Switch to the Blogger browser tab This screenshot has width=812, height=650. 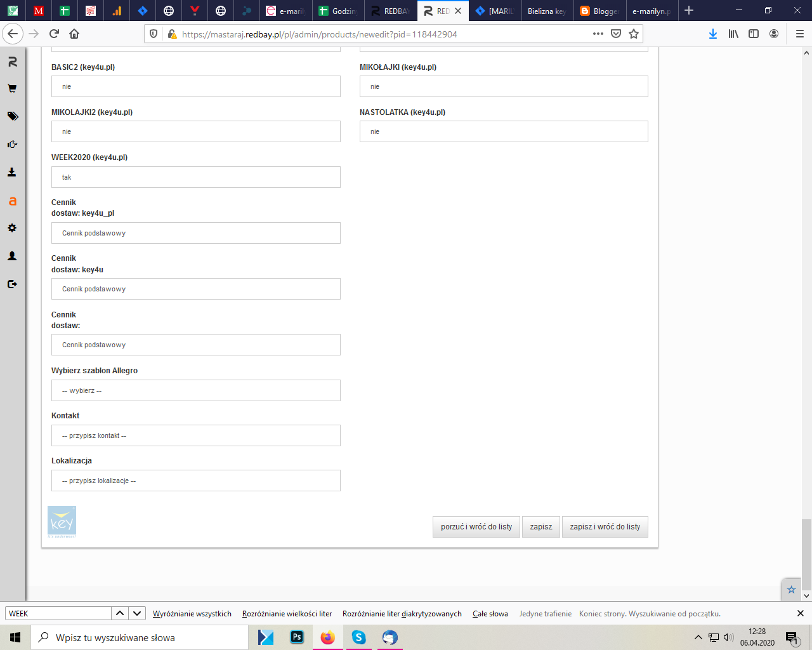pyautogui.click(x=599, y=11)
